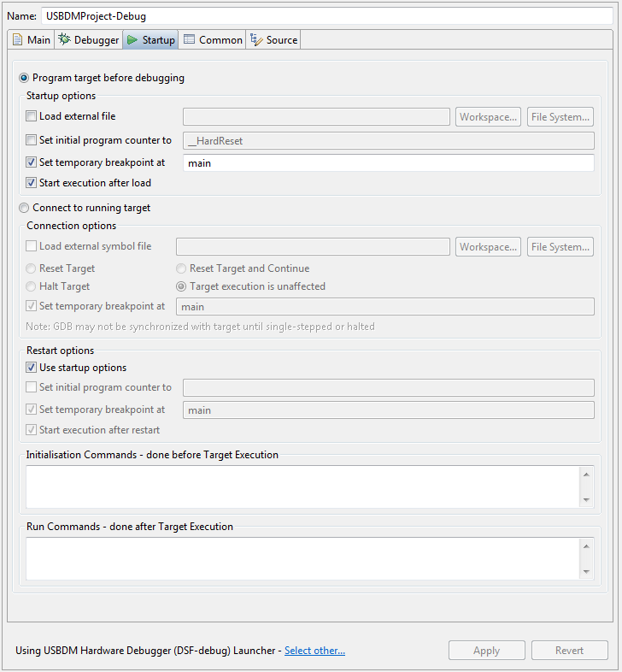622x672 pixels.
Task: Click the Source tab tree icon
Action: (255, 40)
